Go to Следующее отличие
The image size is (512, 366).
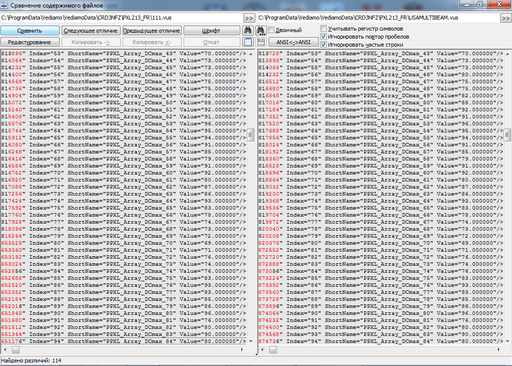point(90,31)
